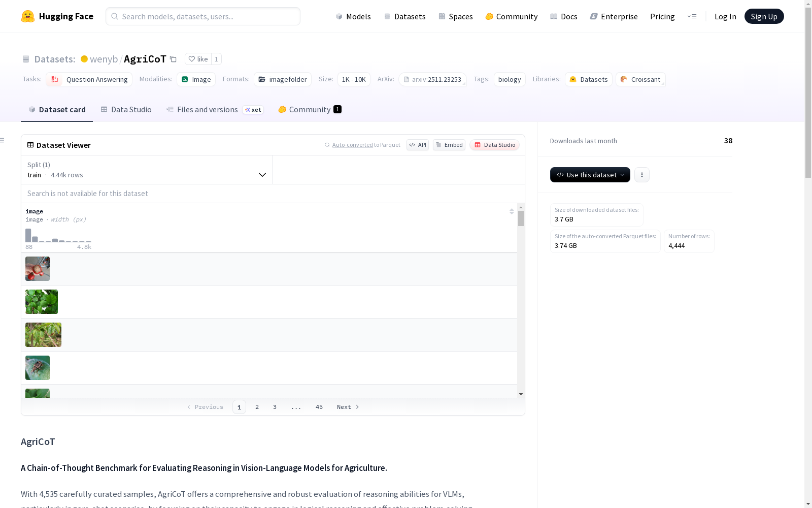
Task: Click the Log In link
Action: click(725, 16)
